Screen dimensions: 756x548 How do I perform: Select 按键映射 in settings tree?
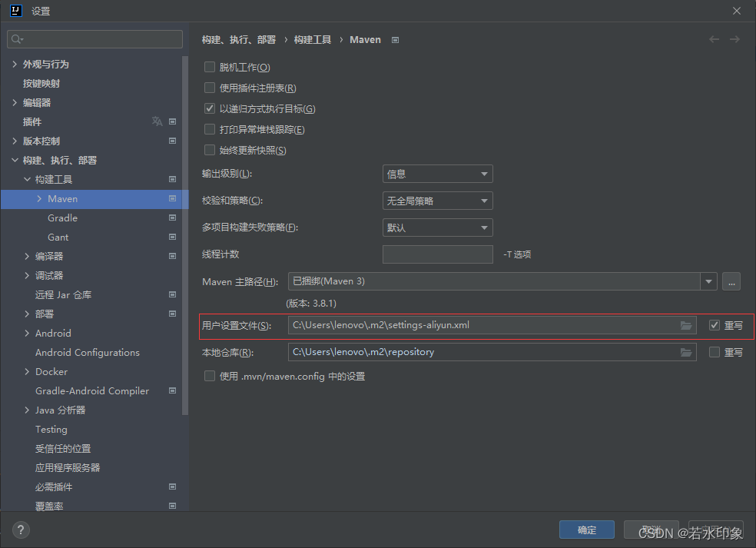(x=41, y=84)
